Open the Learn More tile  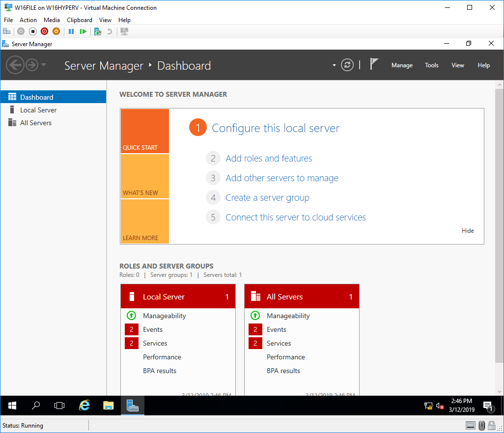coord(145,221)
